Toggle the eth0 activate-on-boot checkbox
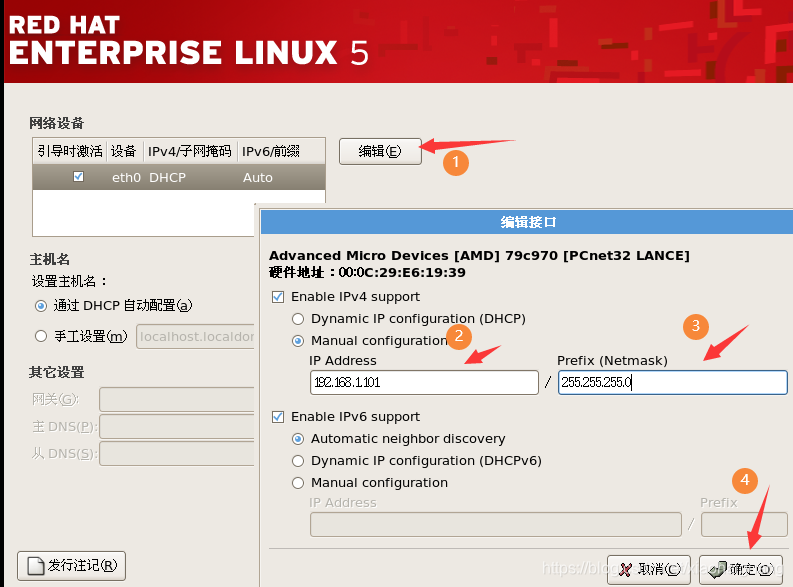This screenshot has width=793, height=587. click(x=78, y=176)
